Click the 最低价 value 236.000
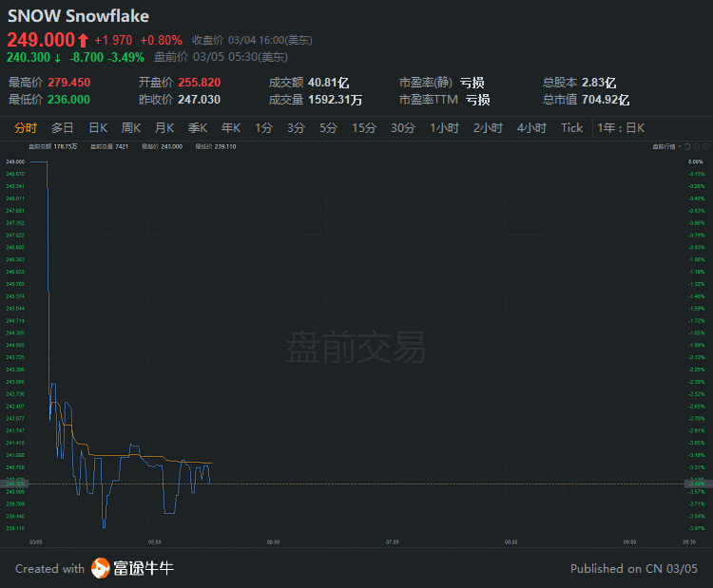The width and height of the screenshot is (713, 588). [69, 100]
